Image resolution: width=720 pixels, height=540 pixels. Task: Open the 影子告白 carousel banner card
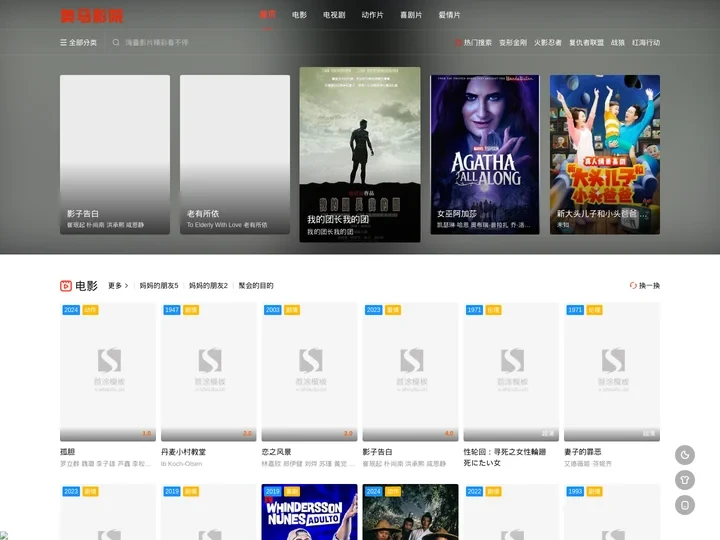(115, 155)
